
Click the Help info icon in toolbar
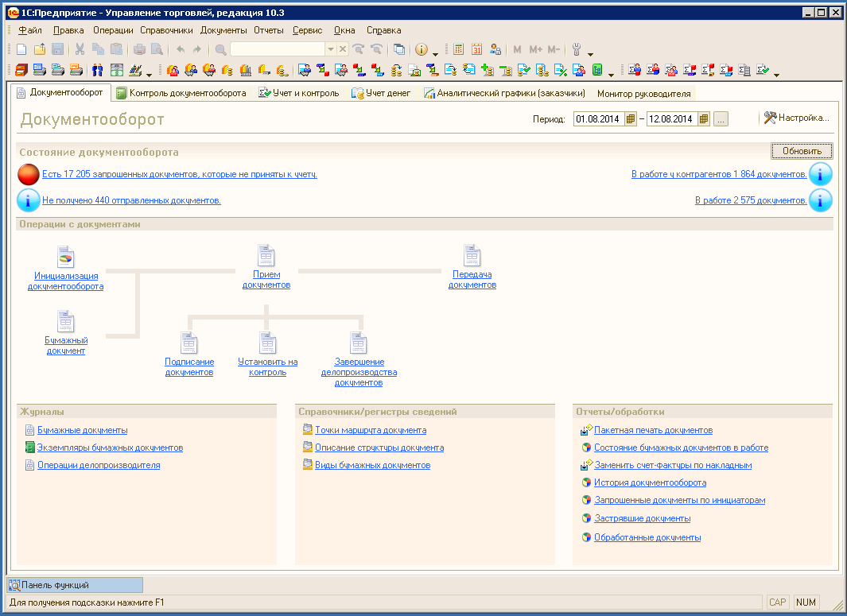coord(422,49)
